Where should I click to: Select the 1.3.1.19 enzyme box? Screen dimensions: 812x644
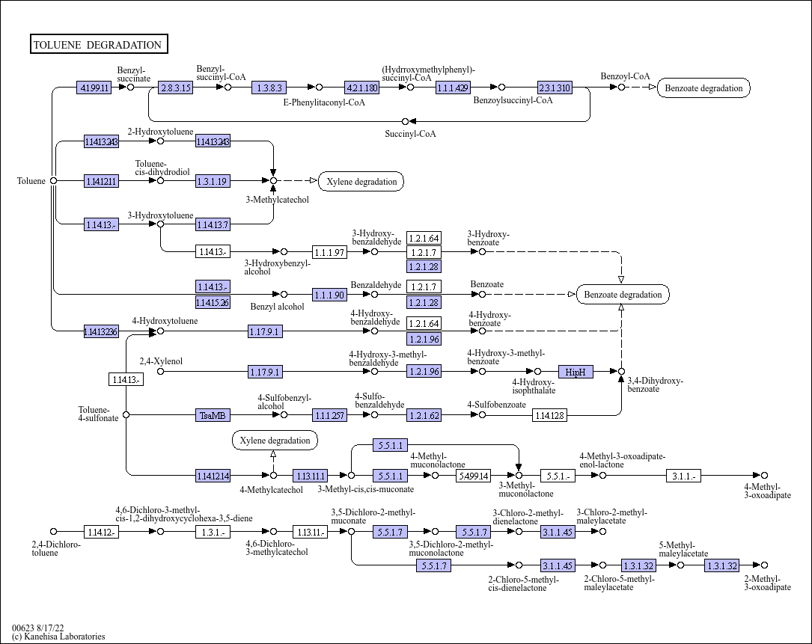point(213,181)
